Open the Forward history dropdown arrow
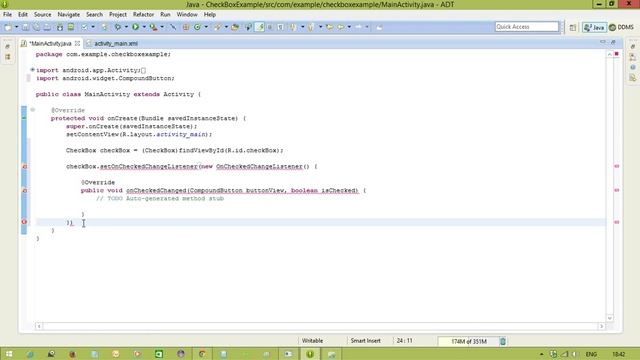 click(367, 27)
